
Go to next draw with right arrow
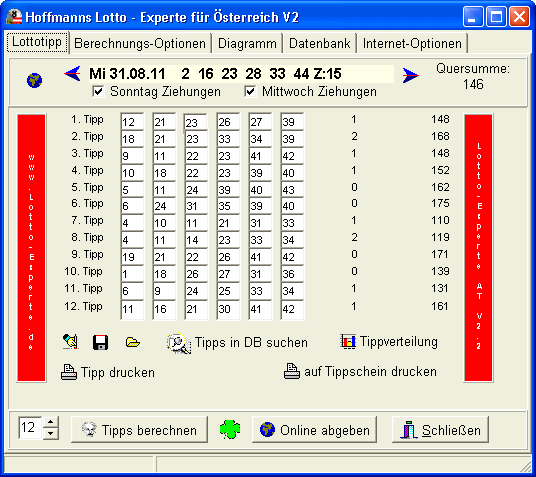point(410,75)
